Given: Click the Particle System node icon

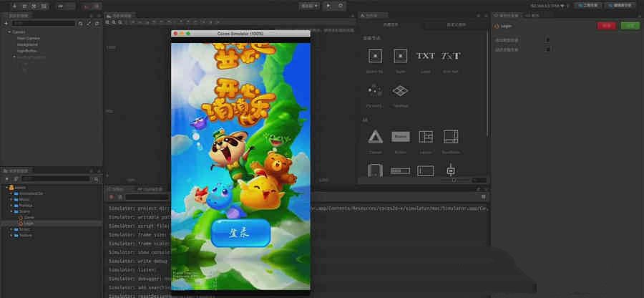Looking at the screenshot, I should [375, 91].
